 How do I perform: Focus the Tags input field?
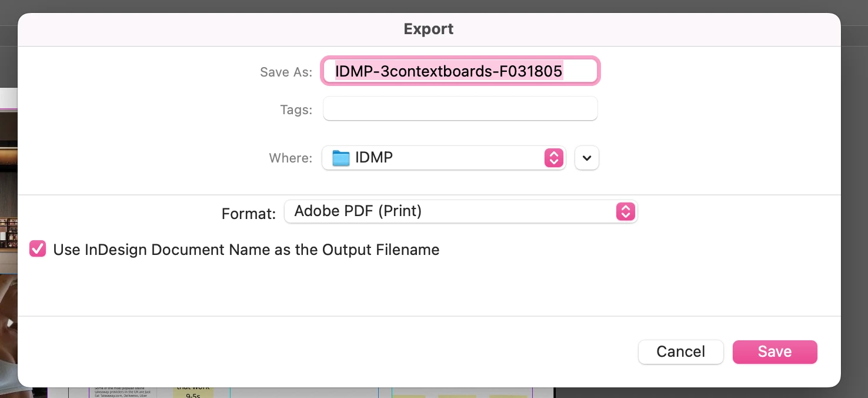point(460,109)
